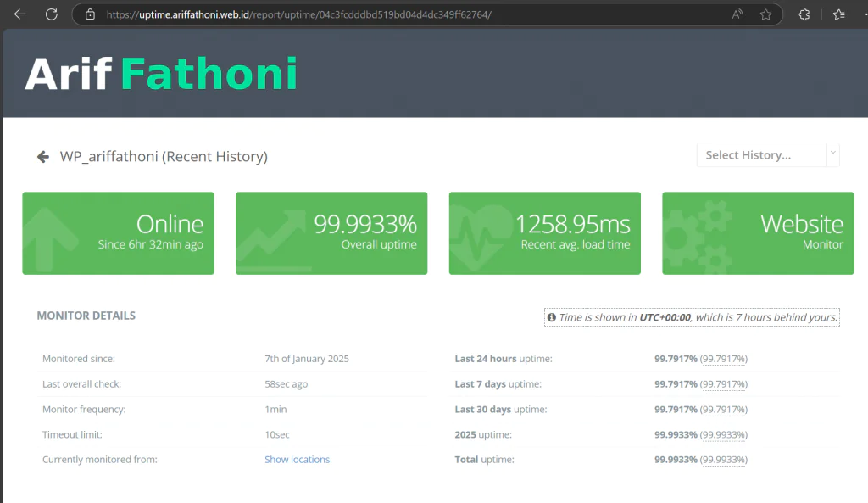The image size is (868, 503).
Task: Click the MONITOR DETAILS heading
Action: pos(86,316)
